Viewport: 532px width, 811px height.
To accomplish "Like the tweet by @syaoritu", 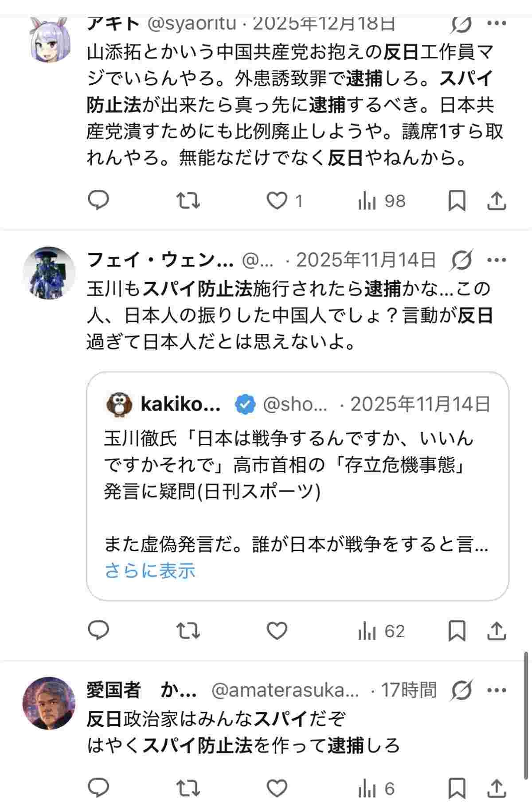I will point(277,202).
